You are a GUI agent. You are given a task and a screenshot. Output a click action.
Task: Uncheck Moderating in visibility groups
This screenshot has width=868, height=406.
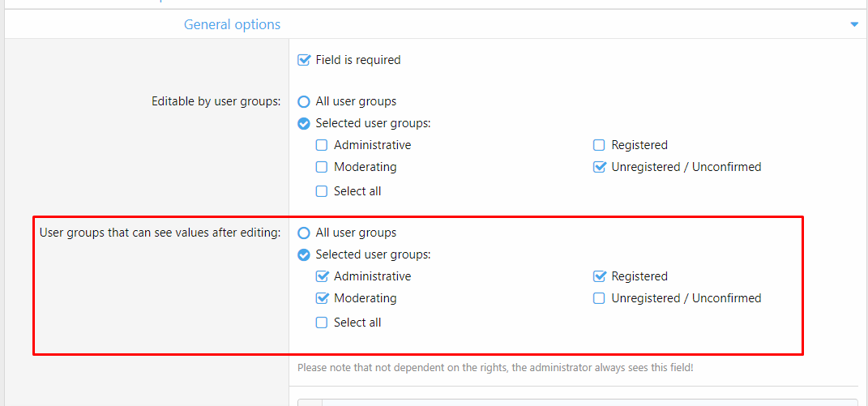pyautogui.click(x=322, y=299)
